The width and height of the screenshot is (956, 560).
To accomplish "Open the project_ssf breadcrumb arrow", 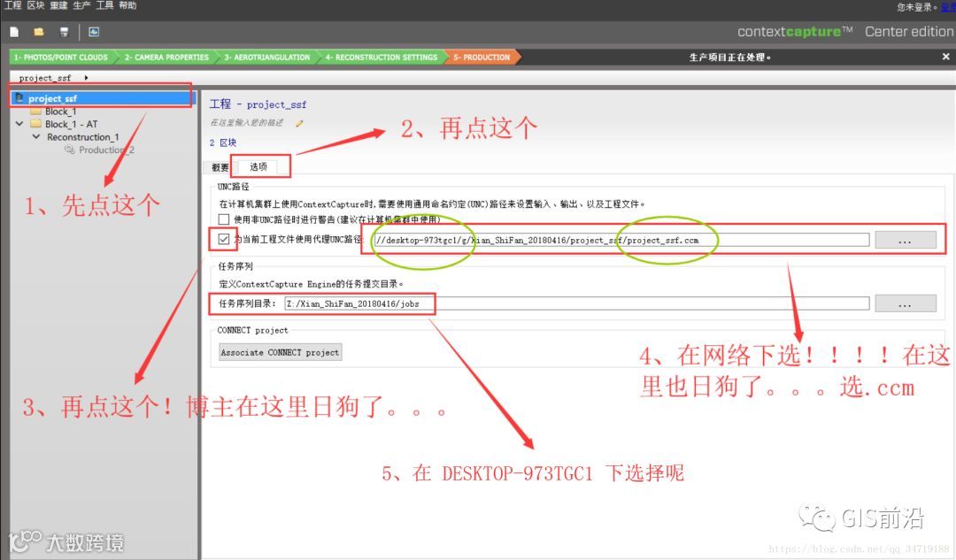I will point(86,77).
